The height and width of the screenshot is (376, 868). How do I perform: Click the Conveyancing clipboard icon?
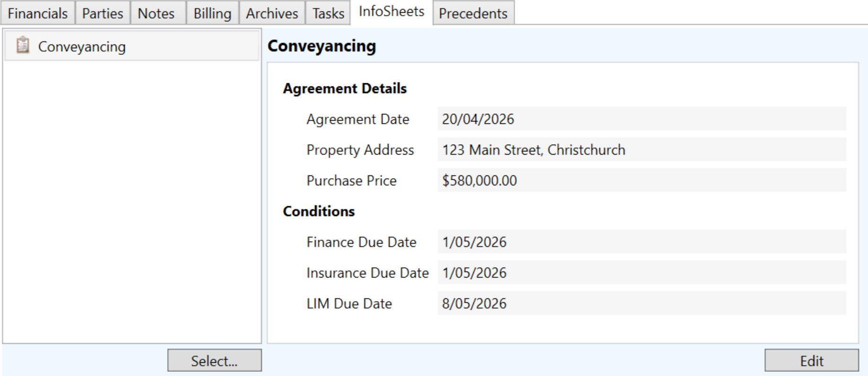tap(23, 45)
